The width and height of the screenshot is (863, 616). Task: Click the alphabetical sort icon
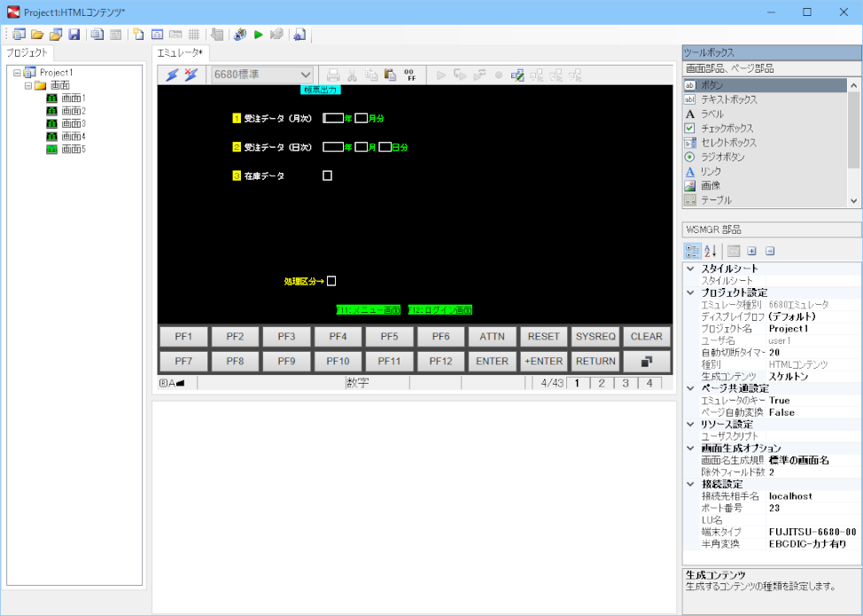click(711, 251)
